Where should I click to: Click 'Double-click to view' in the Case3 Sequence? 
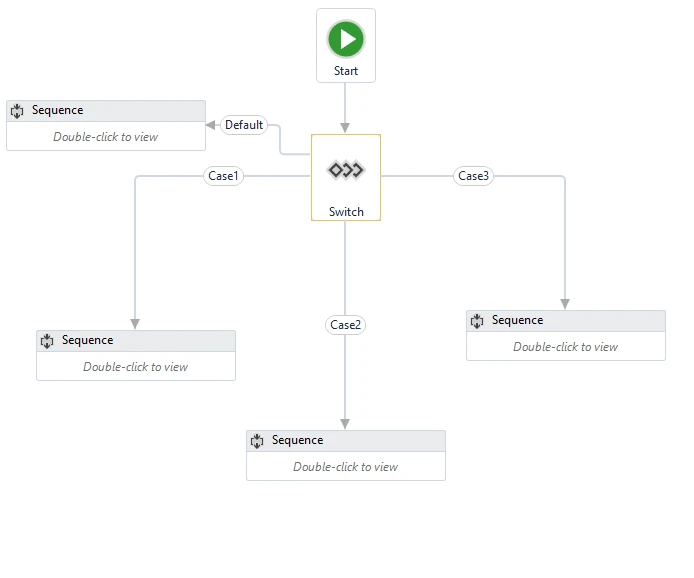tap(565, 347)
